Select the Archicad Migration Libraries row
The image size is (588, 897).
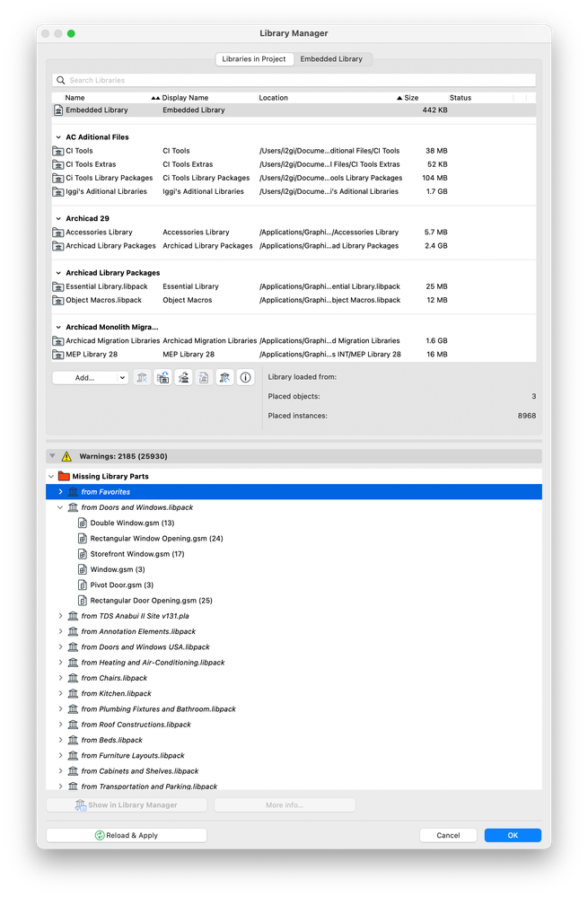(294, 341)
